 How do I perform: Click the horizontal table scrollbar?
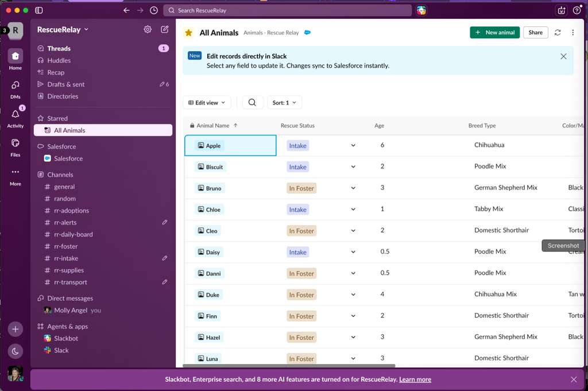(289, 366)
